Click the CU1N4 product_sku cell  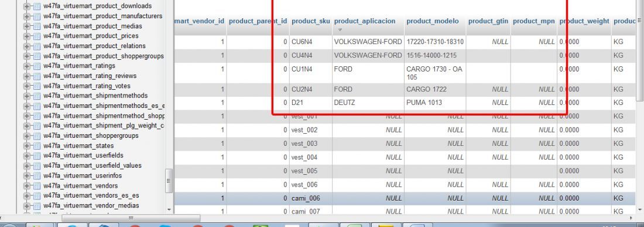point(310,73)
